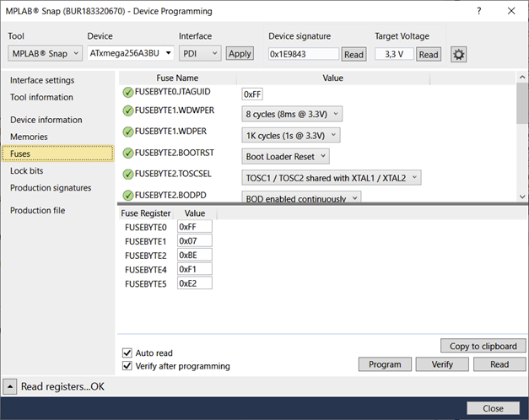This screenshot has height=420, width=529.
Task: Click the BODPD green check icon
Action: (128, 196)
